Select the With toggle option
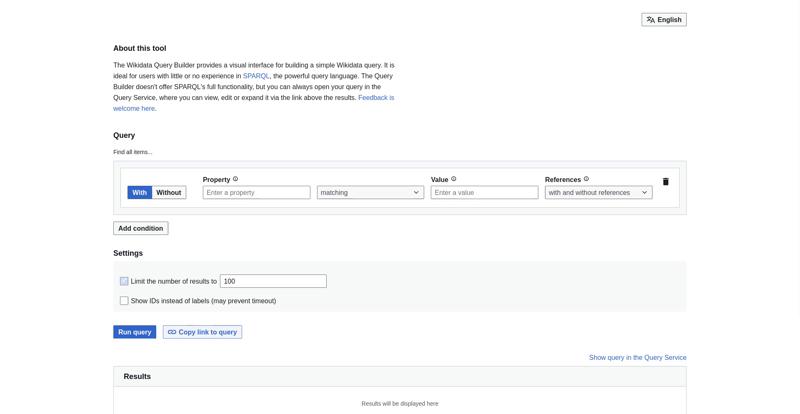The width and height of the screenshot is (800, 414). tap(140, 192)
